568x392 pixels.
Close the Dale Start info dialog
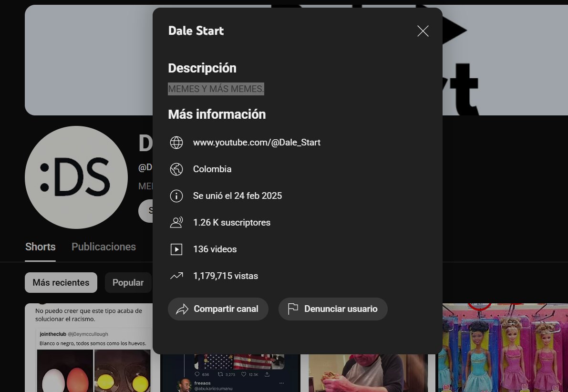point(423,31)
